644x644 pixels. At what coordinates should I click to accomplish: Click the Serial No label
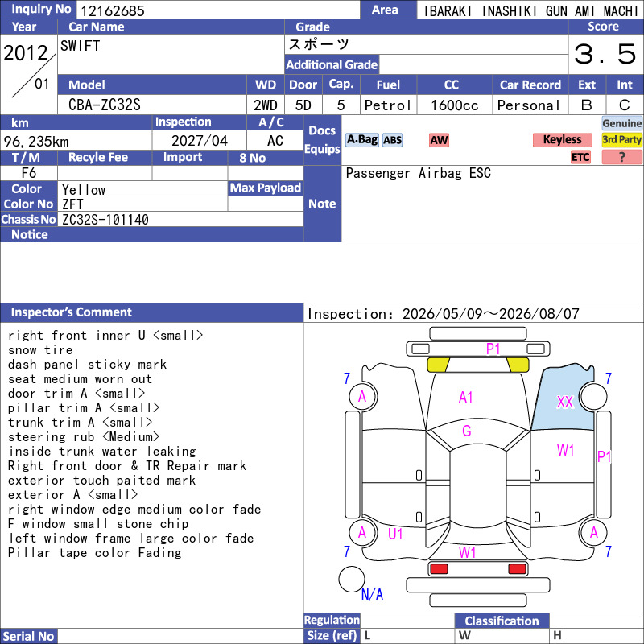(28, 636)
